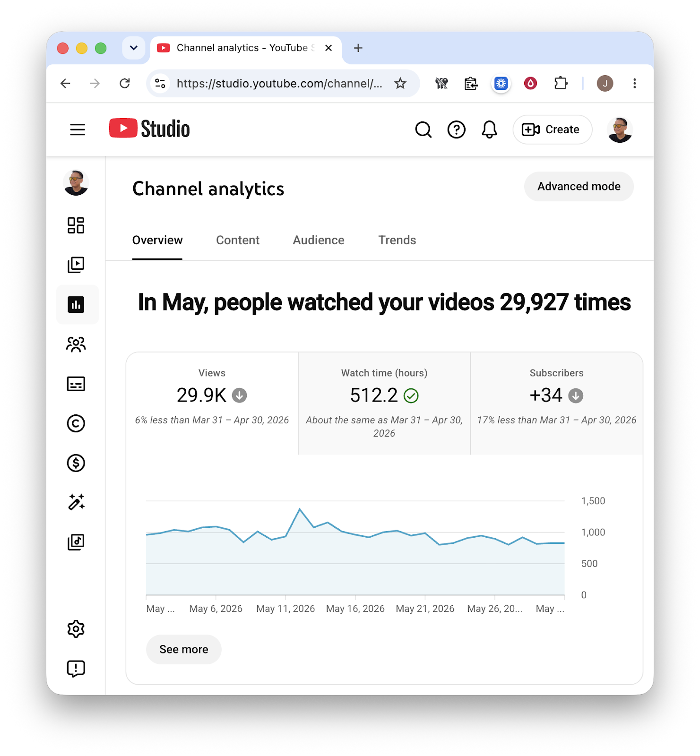Click the green checkmark beside 512.2
The height and width of the screenshot is (756, 700).
coord(411,395)
